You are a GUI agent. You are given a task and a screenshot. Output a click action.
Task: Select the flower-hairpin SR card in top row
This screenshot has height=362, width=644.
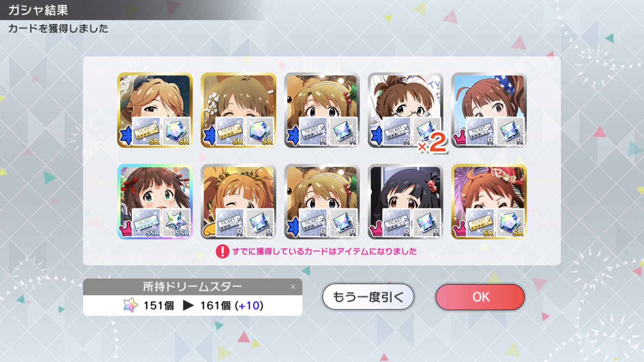point(238,110)
